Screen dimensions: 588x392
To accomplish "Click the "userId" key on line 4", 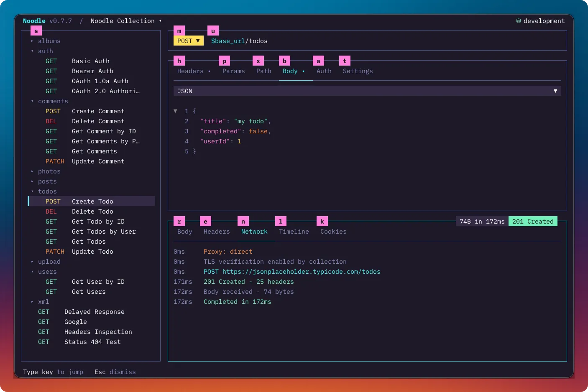I will click(x=215, y=141).
